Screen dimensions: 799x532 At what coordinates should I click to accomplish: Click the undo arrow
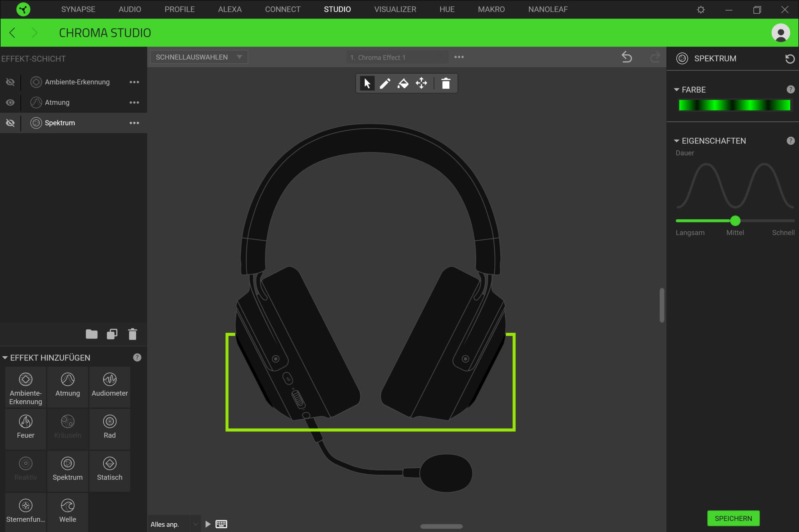627,57
